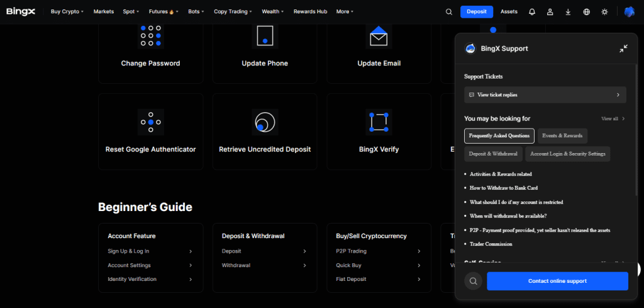The height and width of the screenshot is (308, 644).
Task: Open the Wealth dropdown menu
Action: pyautogui.click(x=273, y=11)
